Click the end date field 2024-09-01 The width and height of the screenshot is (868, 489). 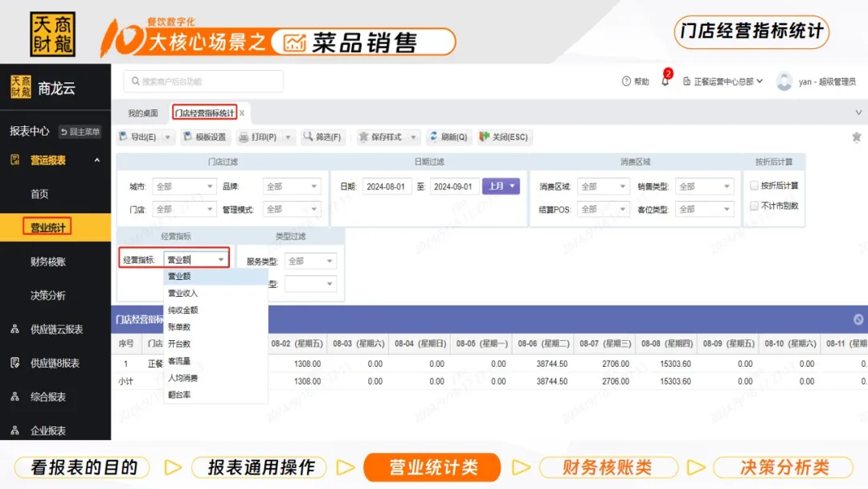[452, 187]
